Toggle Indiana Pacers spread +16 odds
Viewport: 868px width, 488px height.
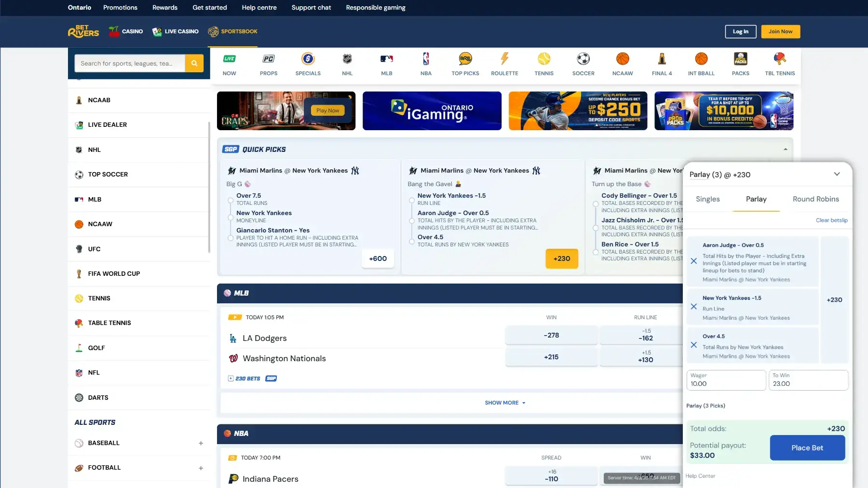pyautogui.click(x=551, y=475)
